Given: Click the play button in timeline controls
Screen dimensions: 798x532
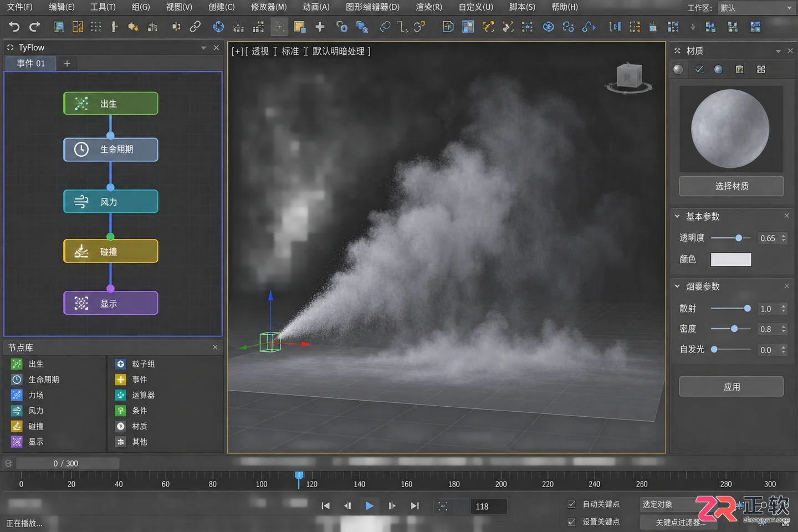Looking at the screenshot, I should [369, 506].
